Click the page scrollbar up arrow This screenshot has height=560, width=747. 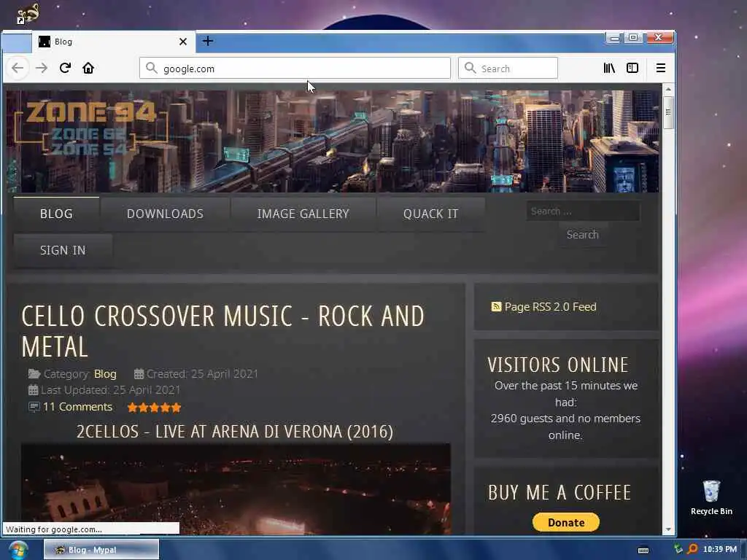click(x=668, y=89)
